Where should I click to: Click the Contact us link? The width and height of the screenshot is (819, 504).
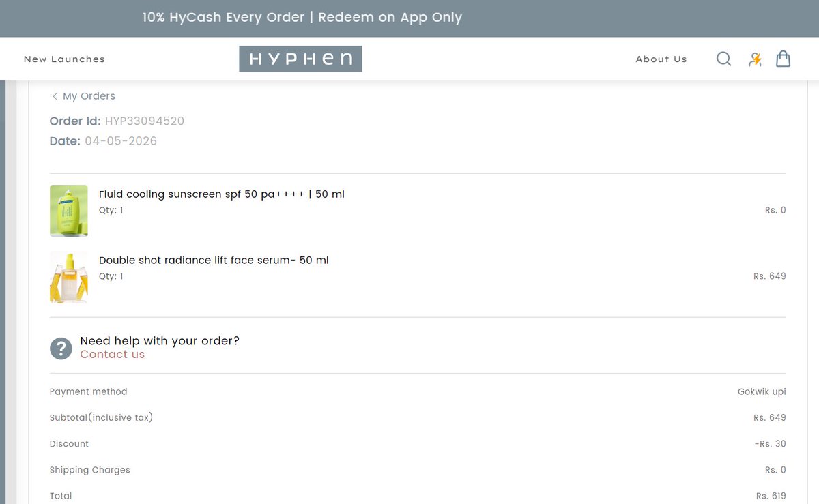tap(112, 355)
